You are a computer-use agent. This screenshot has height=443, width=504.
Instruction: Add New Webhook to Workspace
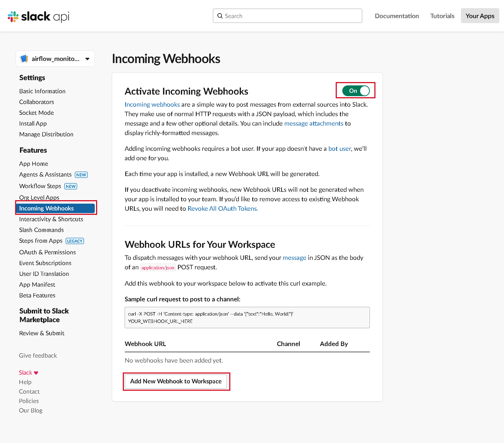(176, 381)
